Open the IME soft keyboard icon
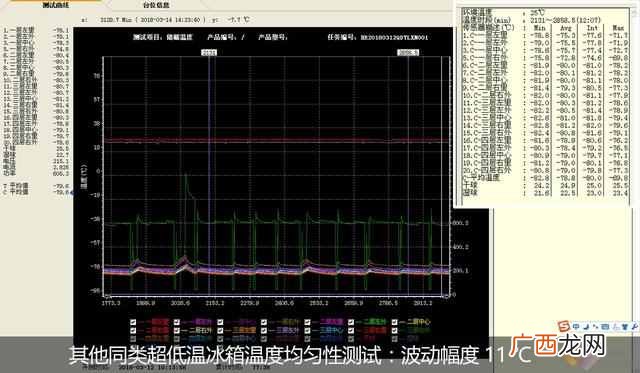 click(x=605, y=326)
